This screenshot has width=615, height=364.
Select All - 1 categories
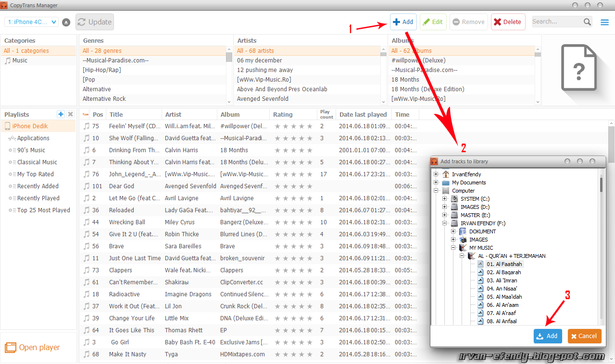pyautogui.click(x=38, y=51)
